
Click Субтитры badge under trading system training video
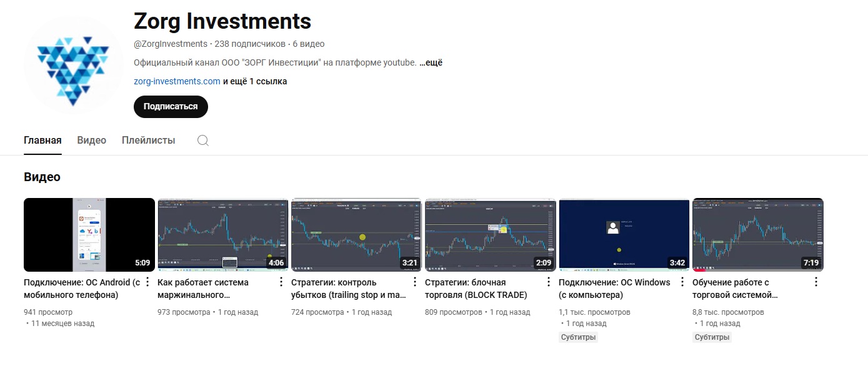(712, 337)
